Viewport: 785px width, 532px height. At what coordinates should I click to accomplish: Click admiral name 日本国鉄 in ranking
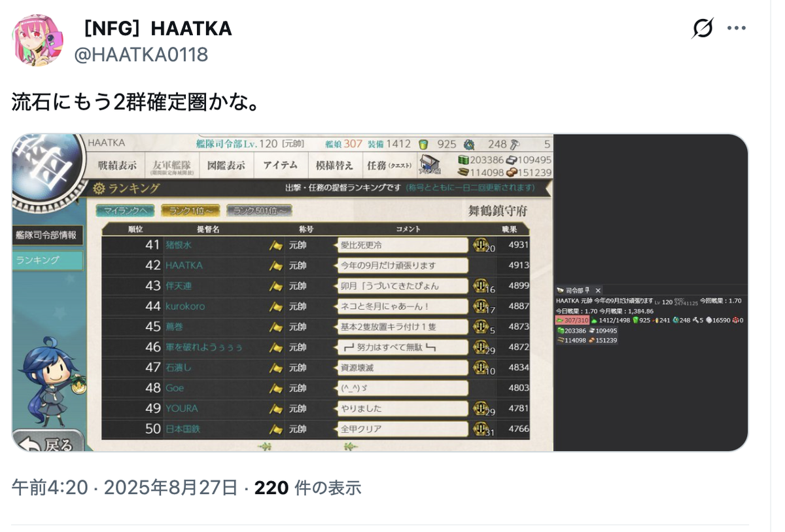[183, 429]
